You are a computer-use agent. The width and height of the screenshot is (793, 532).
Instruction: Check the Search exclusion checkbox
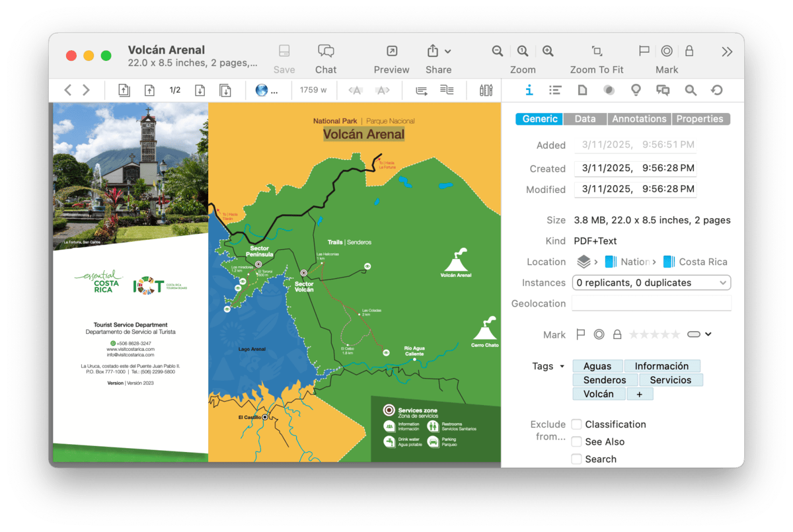[x=577, y=459]
